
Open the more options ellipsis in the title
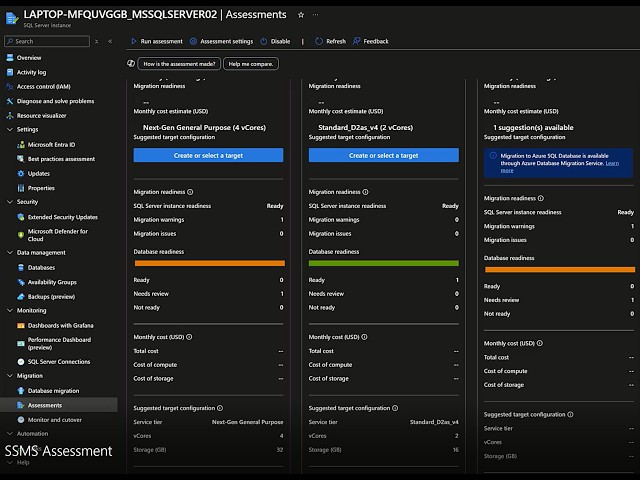click(316, 15)
